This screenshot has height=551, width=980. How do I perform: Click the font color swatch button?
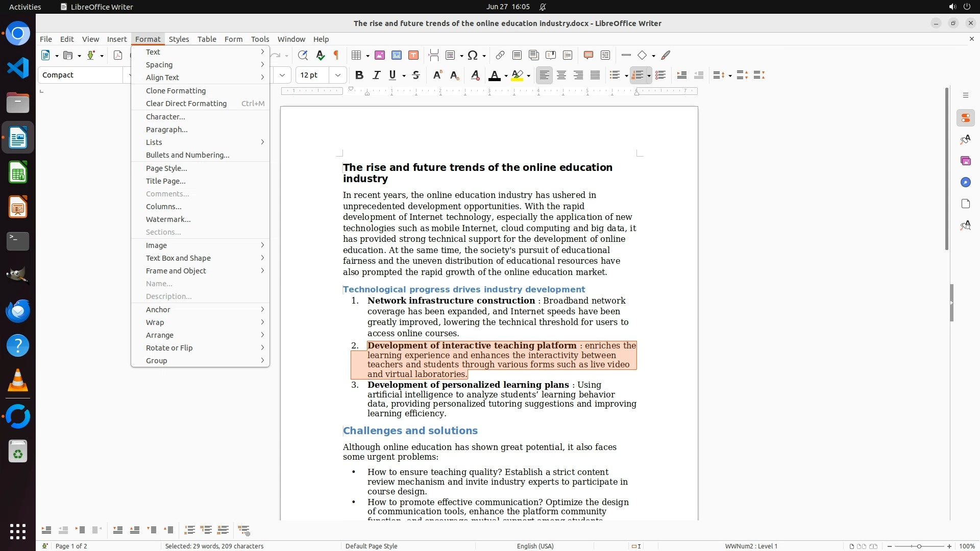494,76
